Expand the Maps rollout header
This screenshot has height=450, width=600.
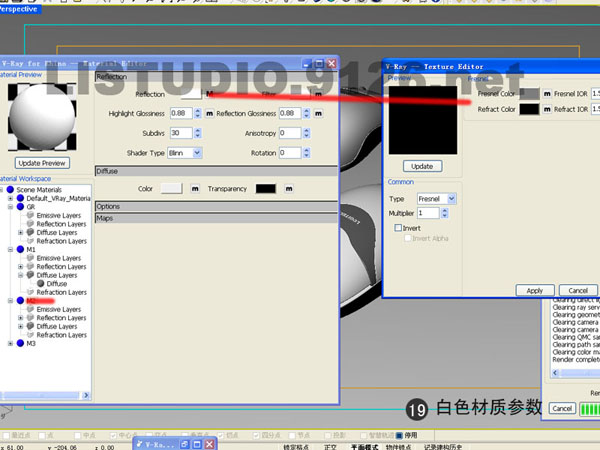click(x=216, y=218)
